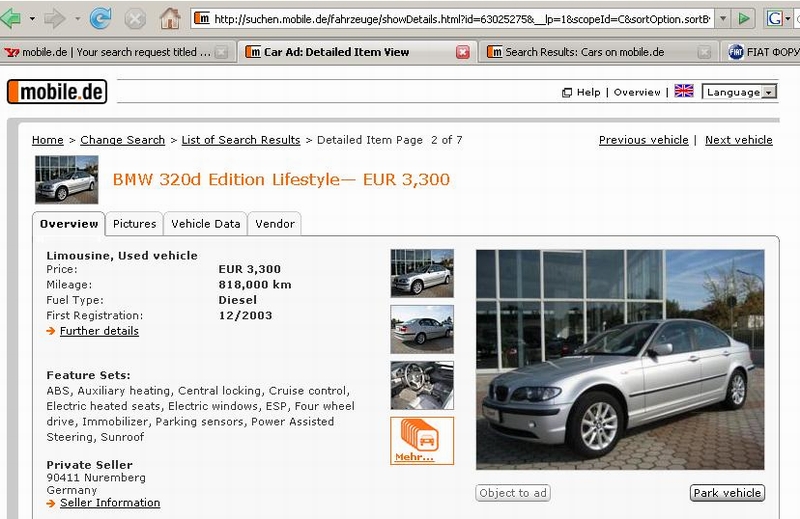Close the Car Ad Detailed Item View tab
800x519 pixels.
(463, 52)
